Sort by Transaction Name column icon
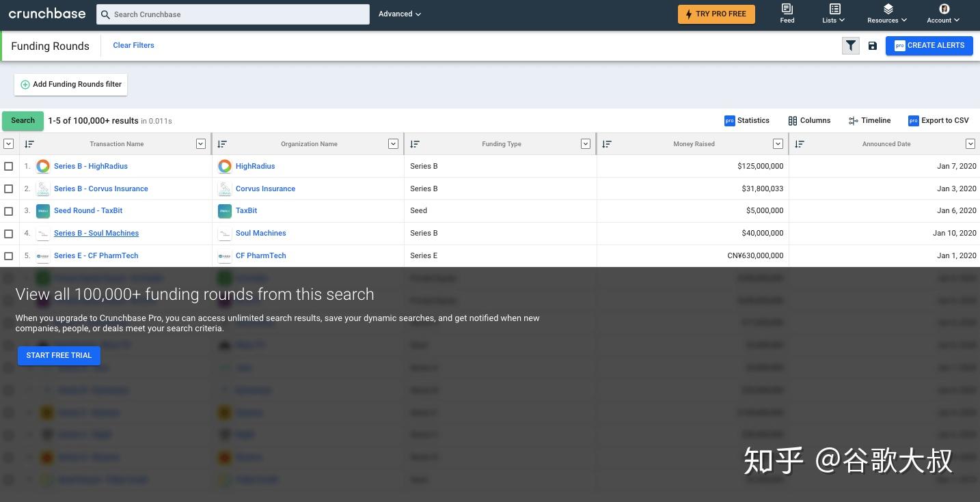This screenshot has width=980, height=502. point(29,144)
